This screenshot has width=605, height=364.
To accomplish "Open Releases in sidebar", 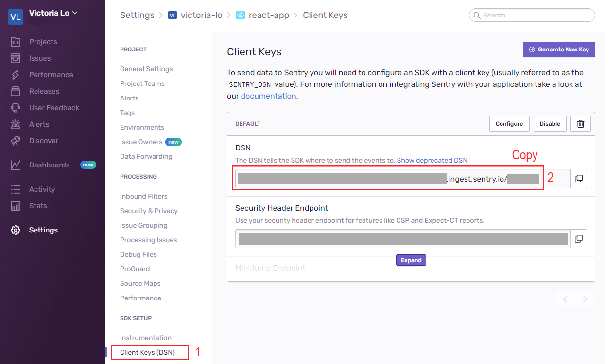I will click(44, 91).
